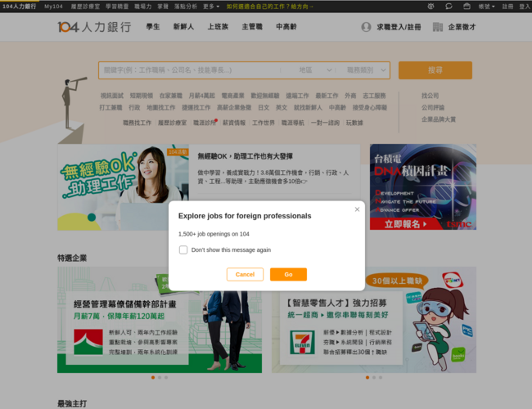Expand the 地區 region dropdown
The width and height of the screenshot is (532, 409).
tap(316, 70)
